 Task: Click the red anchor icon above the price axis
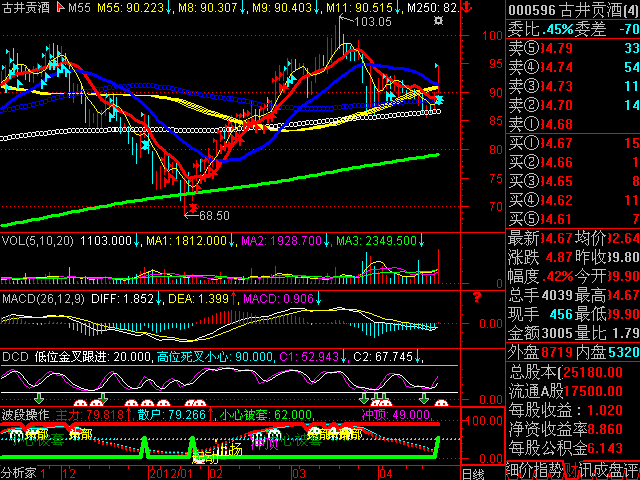[467, 7]
